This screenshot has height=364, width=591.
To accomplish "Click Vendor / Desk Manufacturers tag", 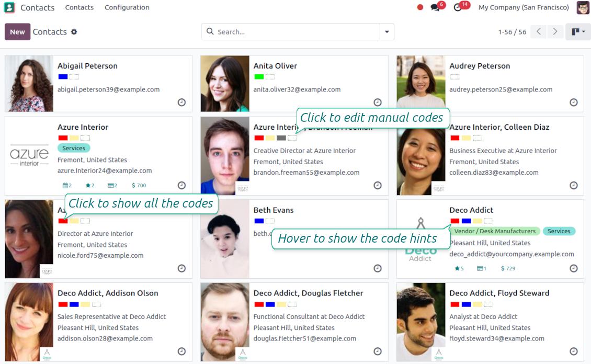I will pos(495,231).
